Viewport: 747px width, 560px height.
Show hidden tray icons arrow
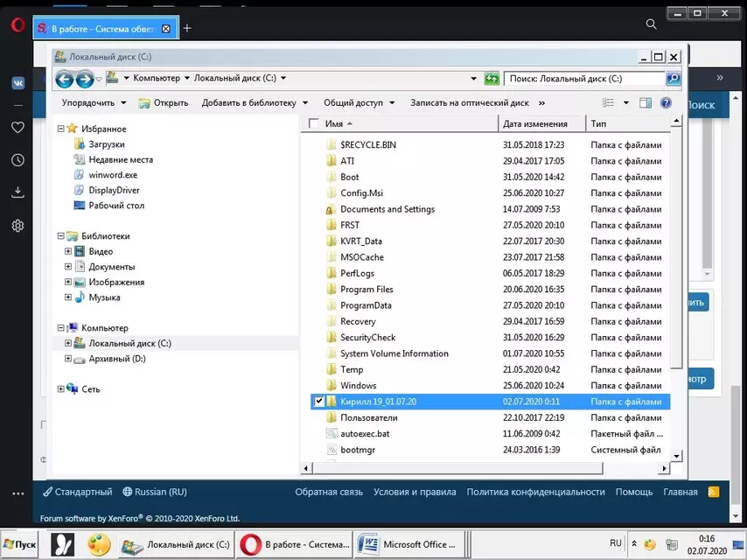point(634,543)
